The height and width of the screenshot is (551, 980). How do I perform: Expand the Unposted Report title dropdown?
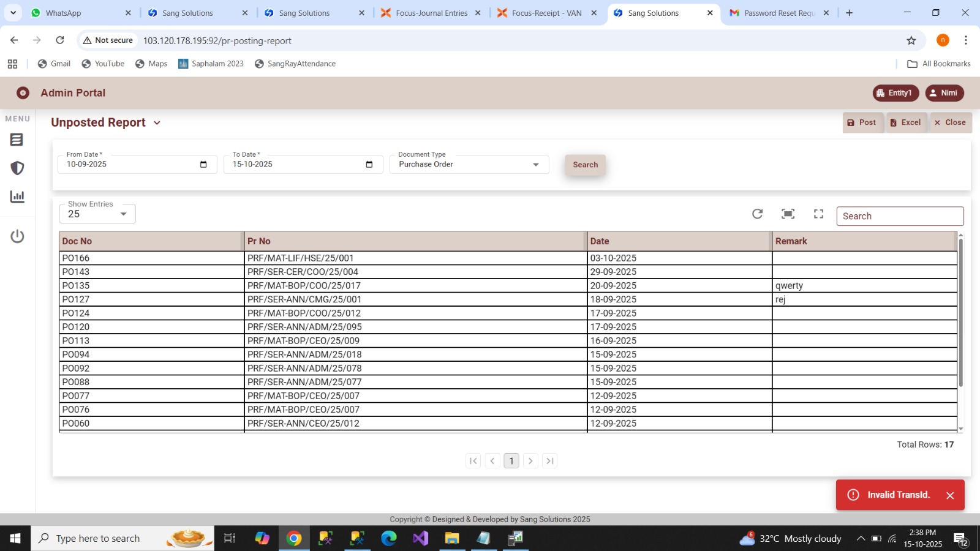[157, 123]
